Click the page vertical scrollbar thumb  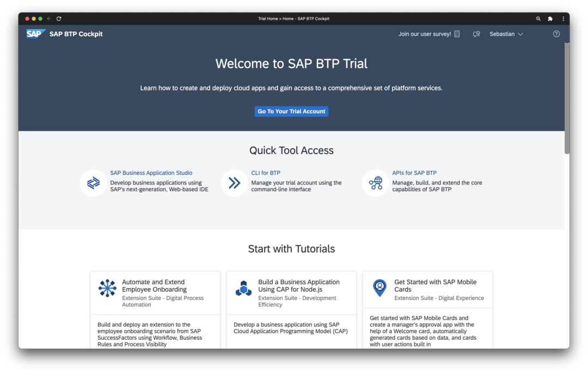[567, 98]
